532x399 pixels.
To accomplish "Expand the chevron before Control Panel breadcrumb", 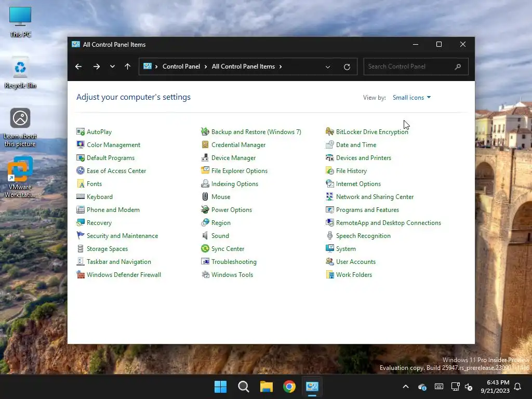I will (156, 66).
